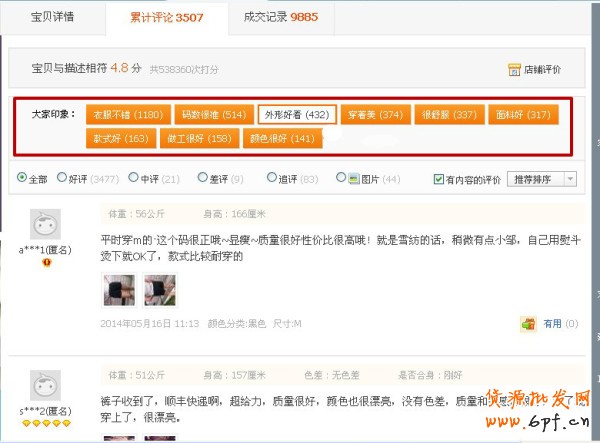This screenshot has width=600, height=443.
Task: Toggle the 有内容的评价 checkbox
Action: click(439, 180)
